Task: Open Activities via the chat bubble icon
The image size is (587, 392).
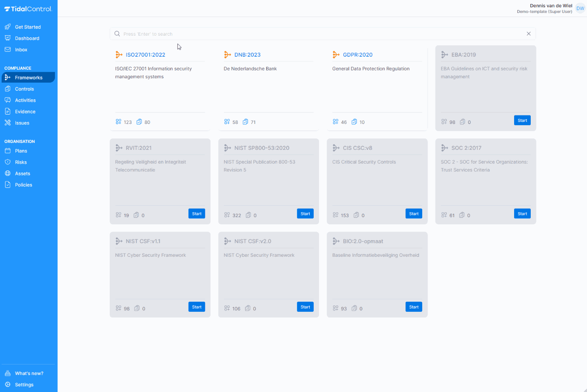Action: (9, 100)
